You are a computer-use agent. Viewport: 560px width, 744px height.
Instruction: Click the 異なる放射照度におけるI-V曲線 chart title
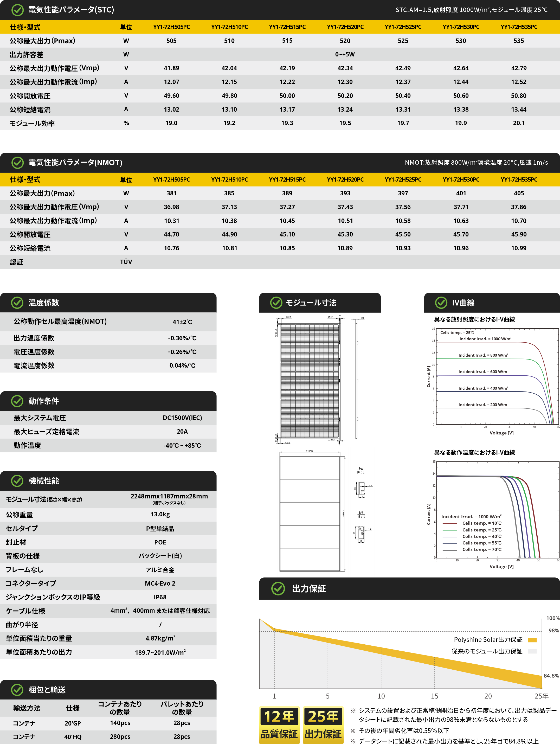[x=474, y=319]
